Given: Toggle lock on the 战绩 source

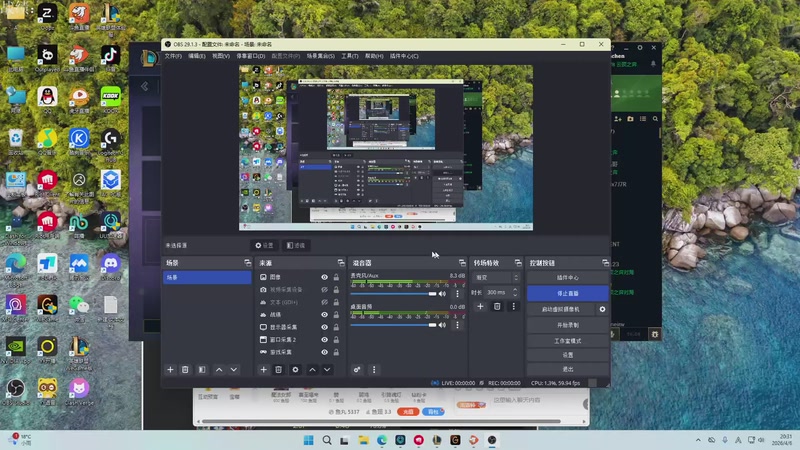Looking at the screenshot, I should point(336,315).
